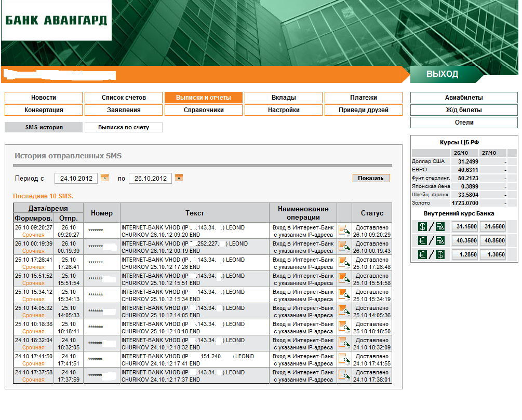Image resolution: width=522 pixels, height=420 pixels.
Task: View details of the 26.10 09:20:27 SMS
Action: [344, 231]
